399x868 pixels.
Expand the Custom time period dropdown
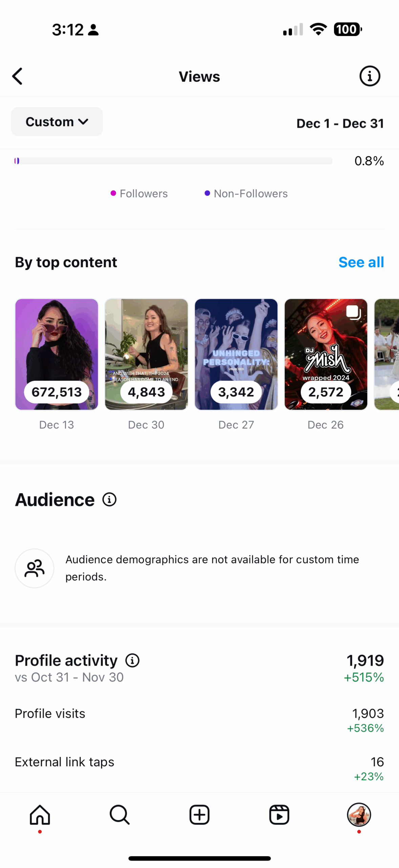click(57, 122)
